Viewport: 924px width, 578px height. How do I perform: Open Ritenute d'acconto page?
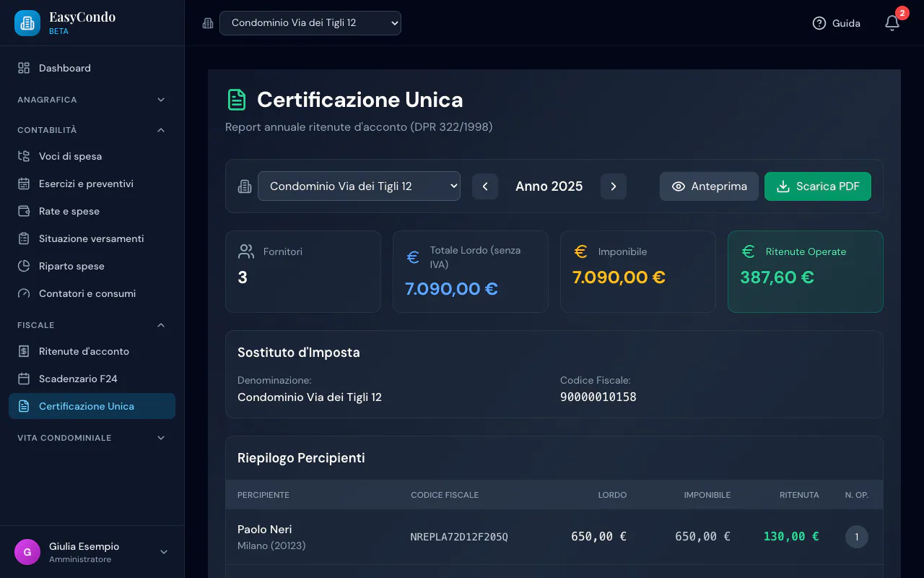92,351
